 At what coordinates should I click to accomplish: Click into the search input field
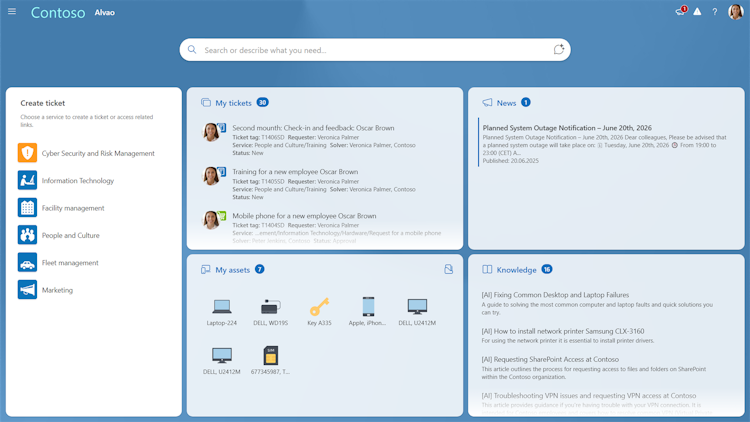[x=375, y=50]
